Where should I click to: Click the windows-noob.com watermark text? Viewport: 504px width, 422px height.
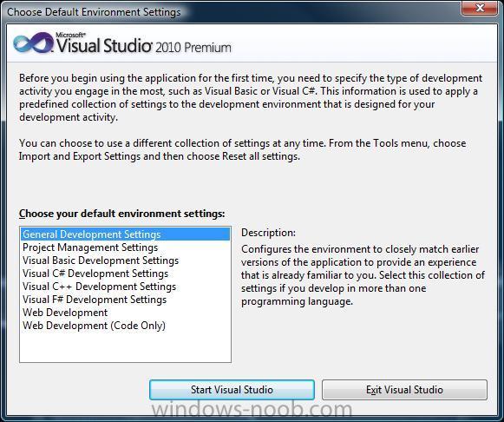252,410
